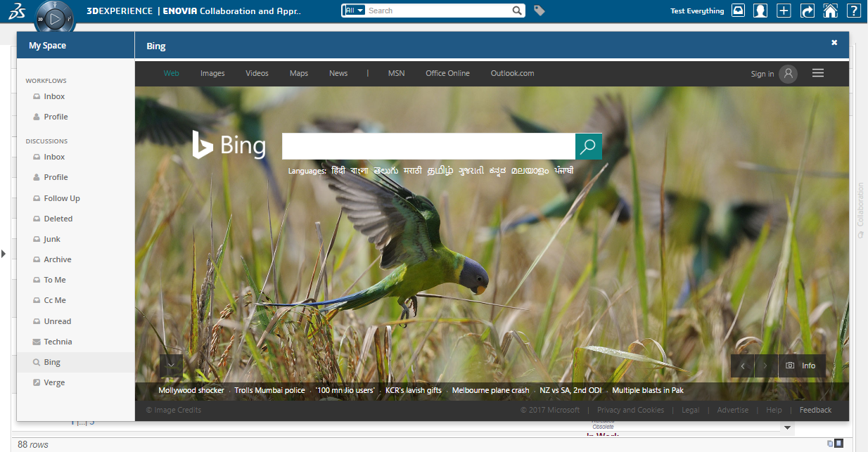
Task: Open the Privacy and Cookies link
Action: click(630, 409)
